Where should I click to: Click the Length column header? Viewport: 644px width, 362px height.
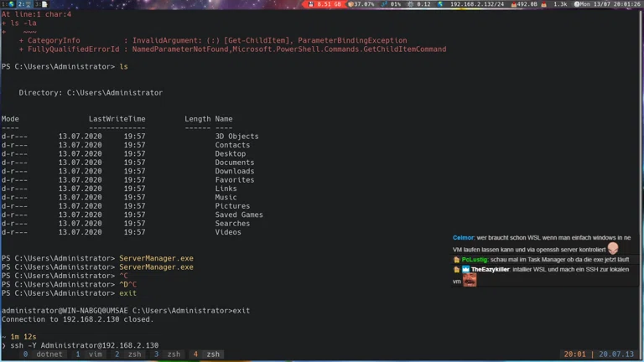pyautogui.click(x=198, y=119)
